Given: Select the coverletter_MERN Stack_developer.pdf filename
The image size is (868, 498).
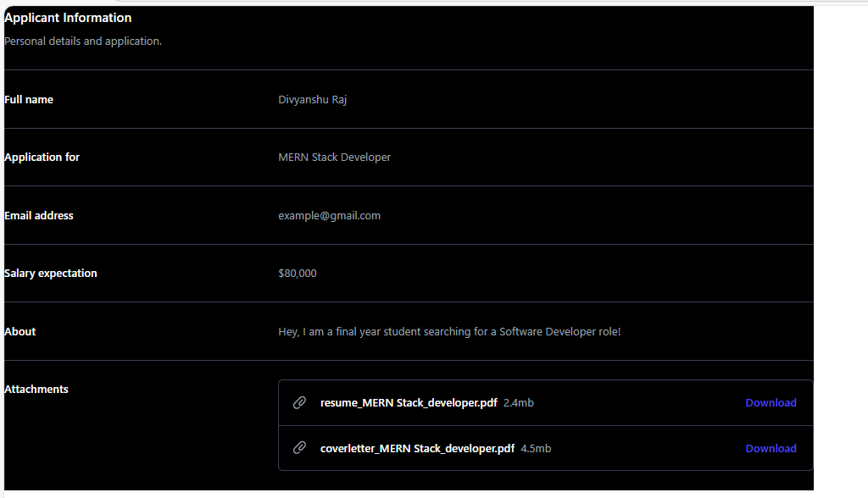Looking at the screenshot, I should (x=417, y=449).
